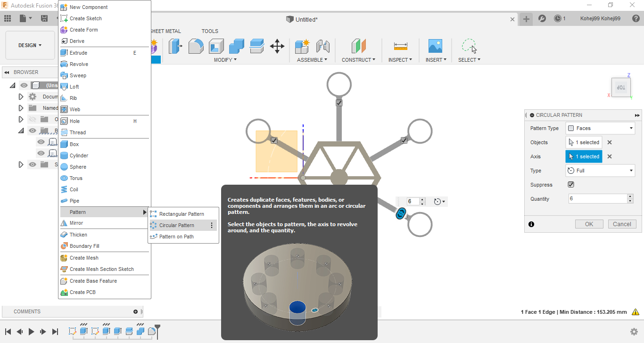Click the Joint tool icon in Assemble
The image size is (644, 343).
point(322,46)
